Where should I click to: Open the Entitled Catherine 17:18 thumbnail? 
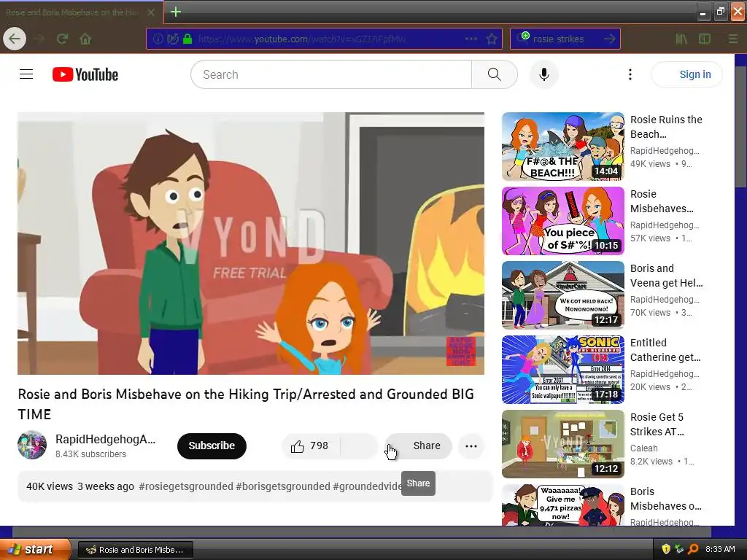click(x=562, y=370)
